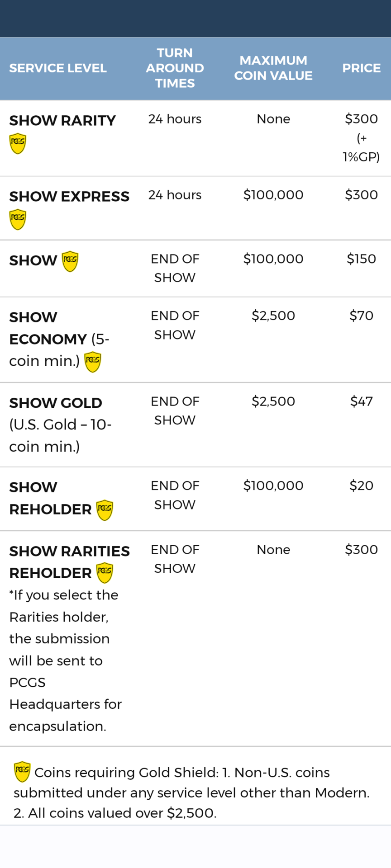This screenshot has height=868, width=391.
Task: Click the $70 price for Show Economy
Action: [x=361, y=316]
